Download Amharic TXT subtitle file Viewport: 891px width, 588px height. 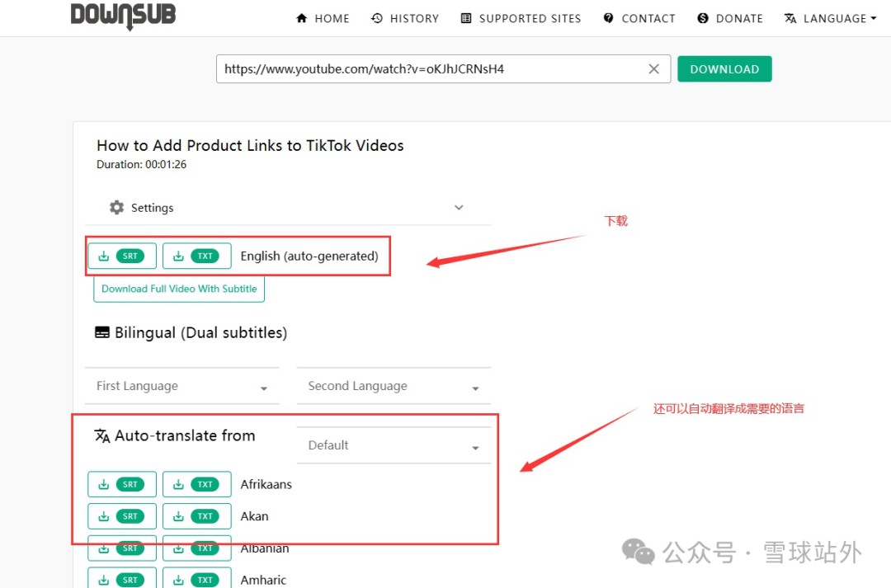196,579
